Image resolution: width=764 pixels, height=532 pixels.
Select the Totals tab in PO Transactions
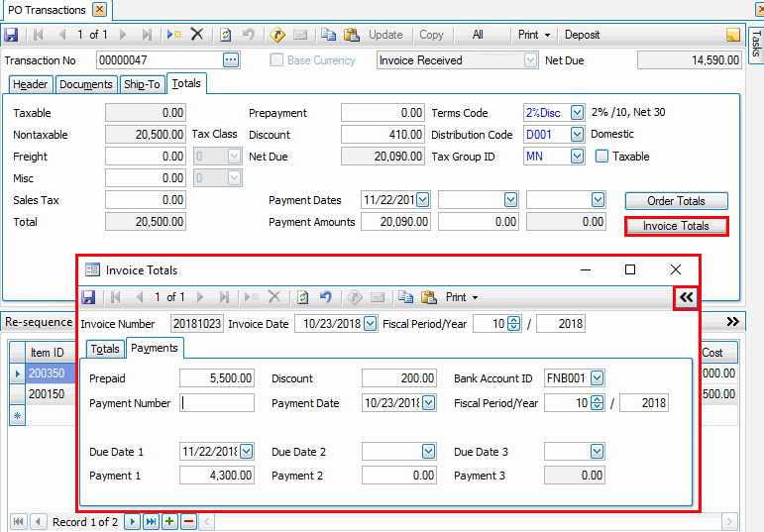point(186,84)
